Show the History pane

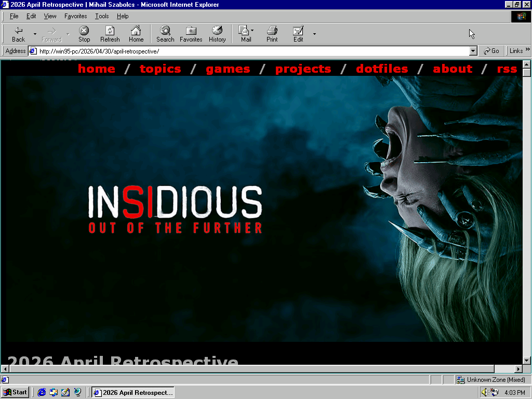pyautogui.click(x=217, y=34)
